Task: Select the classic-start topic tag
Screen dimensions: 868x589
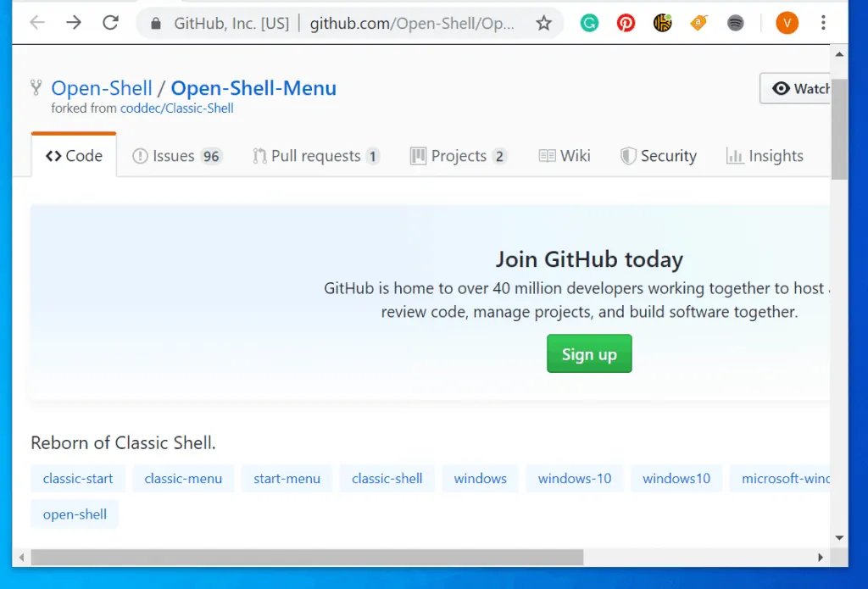Action: coord(78,479)
